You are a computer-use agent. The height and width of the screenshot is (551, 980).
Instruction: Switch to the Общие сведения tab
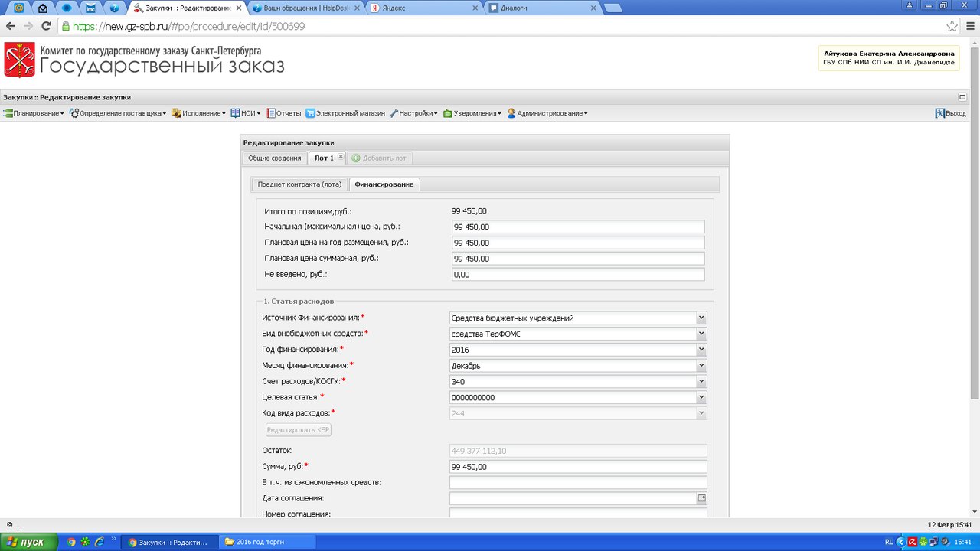(x=275, y=158)
